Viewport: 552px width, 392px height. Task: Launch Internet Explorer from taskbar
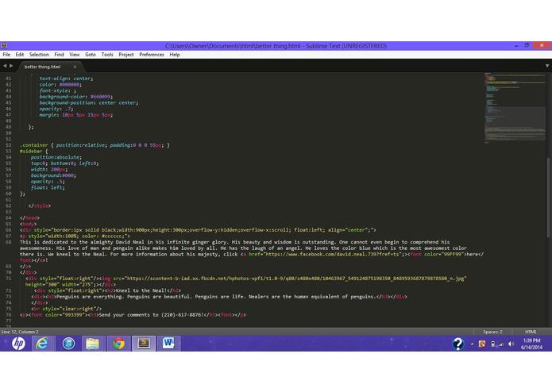click(43, 344)
